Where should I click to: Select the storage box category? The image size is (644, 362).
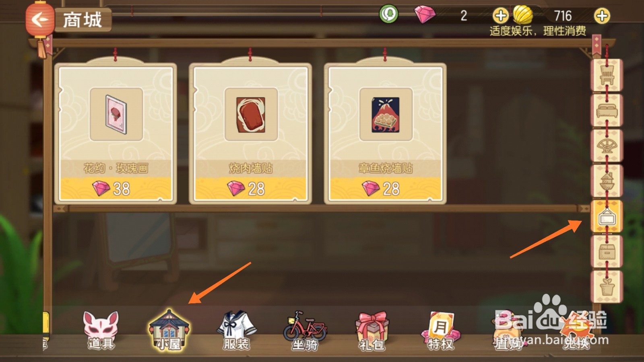(x=607, y=252)
